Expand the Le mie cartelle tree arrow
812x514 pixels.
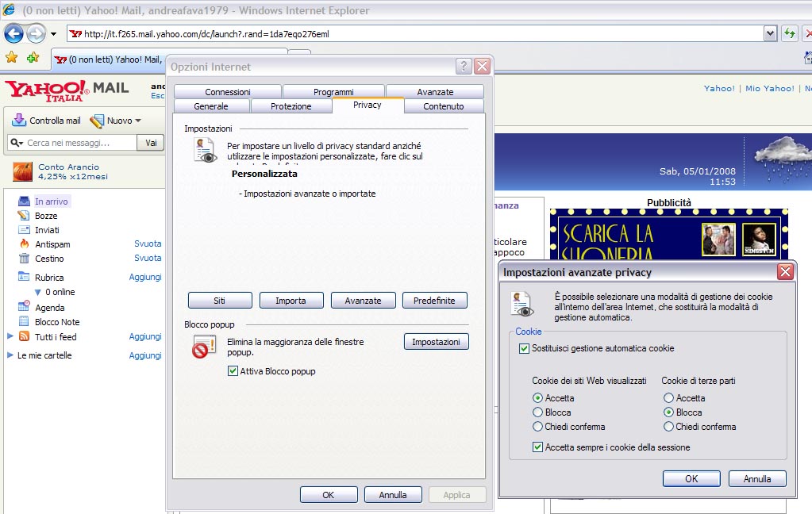10,355
